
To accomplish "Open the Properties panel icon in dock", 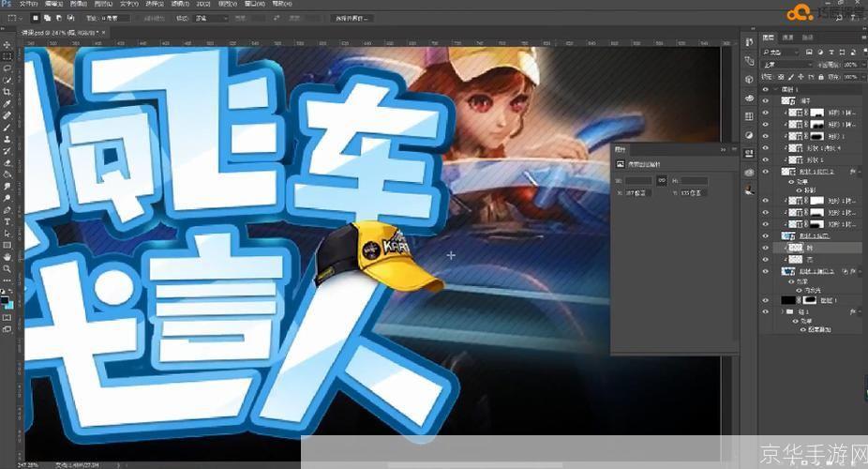I will pyautogui.click(x=749, y=154).
